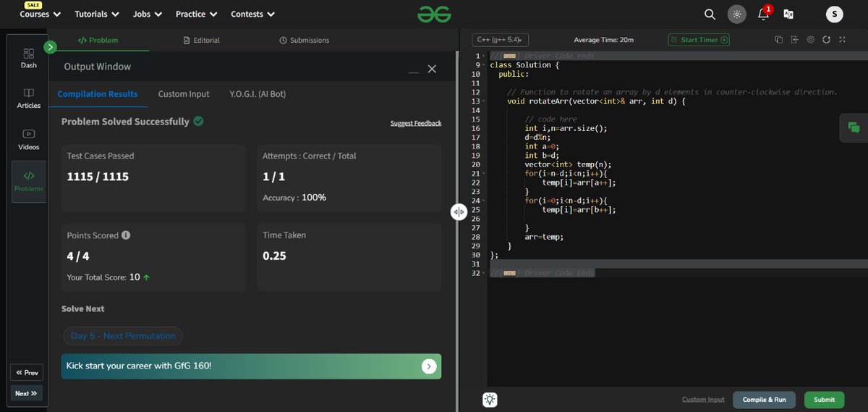Viewport: 868px width, 412px height.
Task: Open the notifications bell
Action: click(x=763, y=14)
